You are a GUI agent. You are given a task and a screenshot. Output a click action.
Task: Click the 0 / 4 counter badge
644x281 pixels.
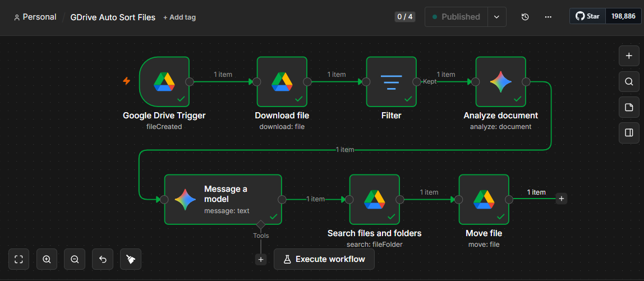[x=404, y=17]
